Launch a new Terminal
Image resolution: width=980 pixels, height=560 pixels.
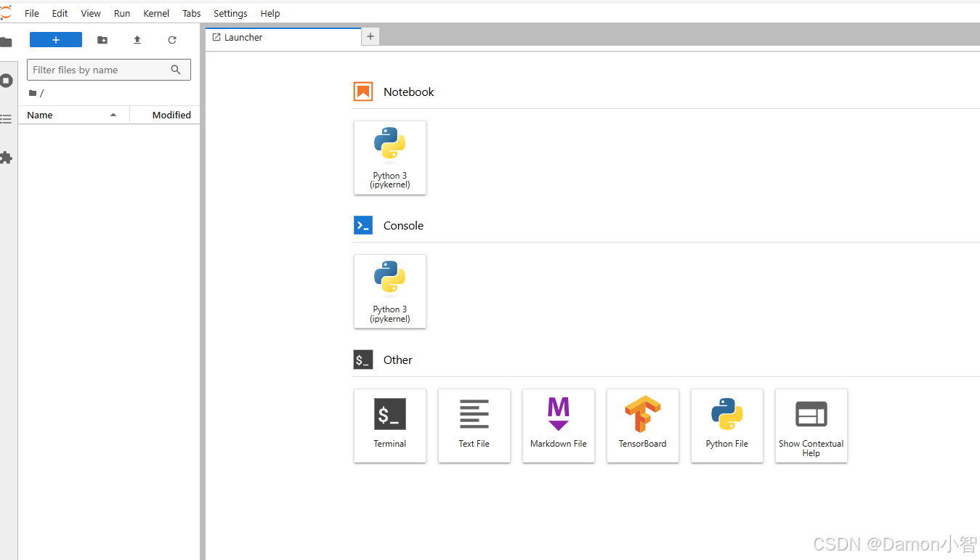pos(390,426)
